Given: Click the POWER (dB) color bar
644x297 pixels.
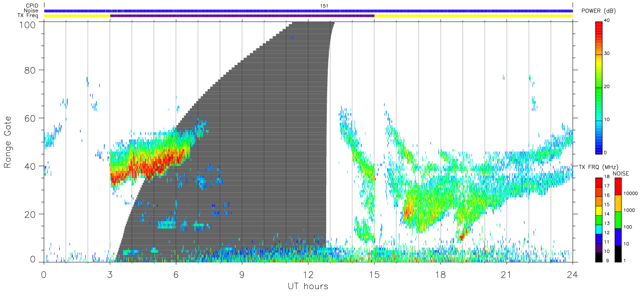Looking at the screenshot, I should [x=599, y=87].
